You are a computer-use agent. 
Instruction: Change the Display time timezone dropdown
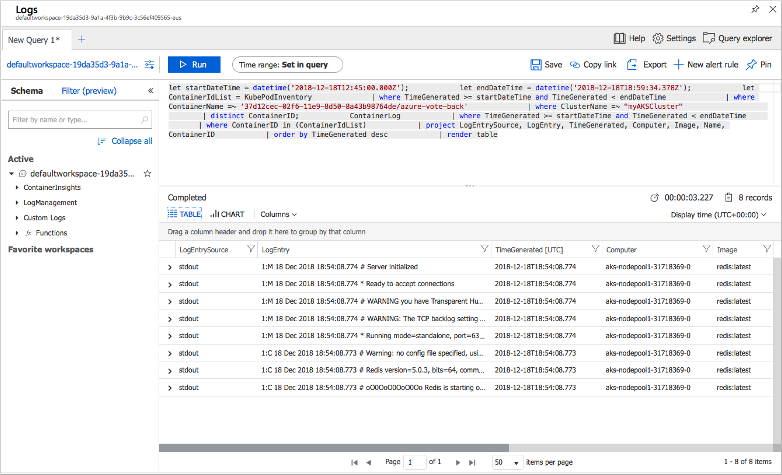(x=718, y=214)
